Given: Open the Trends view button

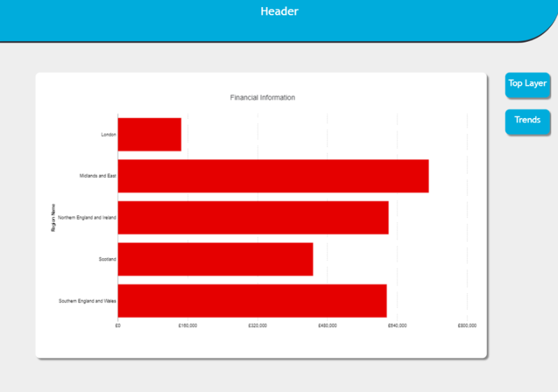Looking at the screenshot, I should 527,121.
